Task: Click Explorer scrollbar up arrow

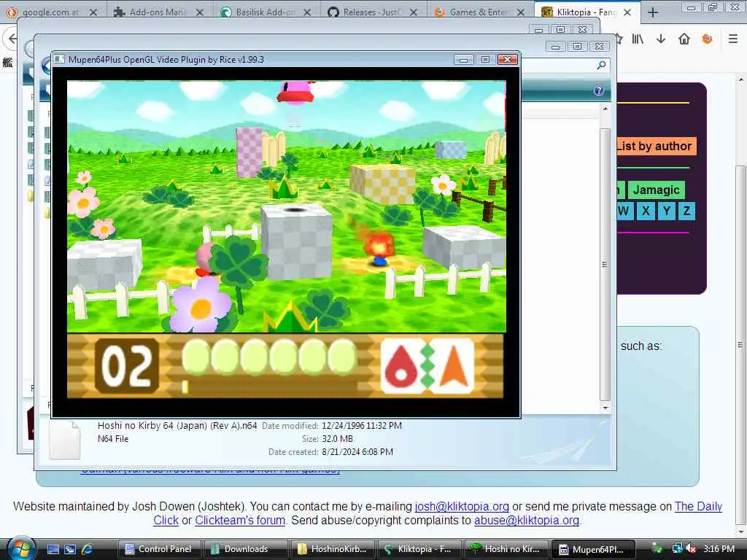Action: point(605,109)
